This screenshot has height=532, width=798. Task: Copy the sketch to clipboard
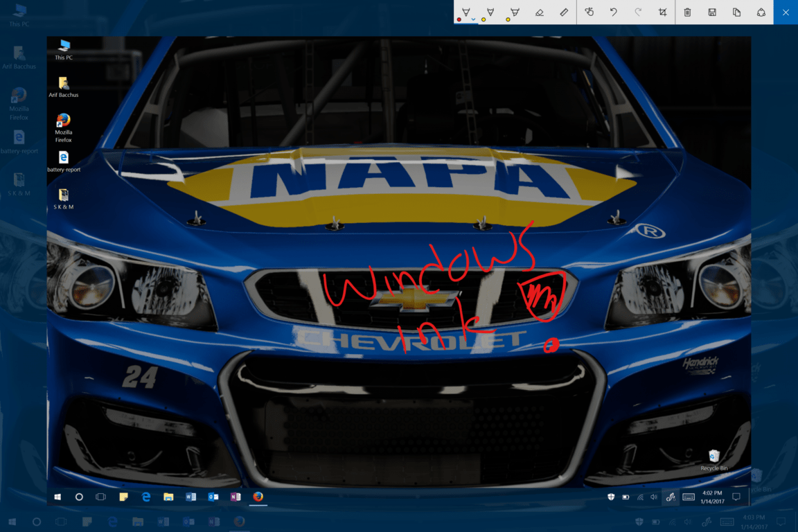pos(737,12)
